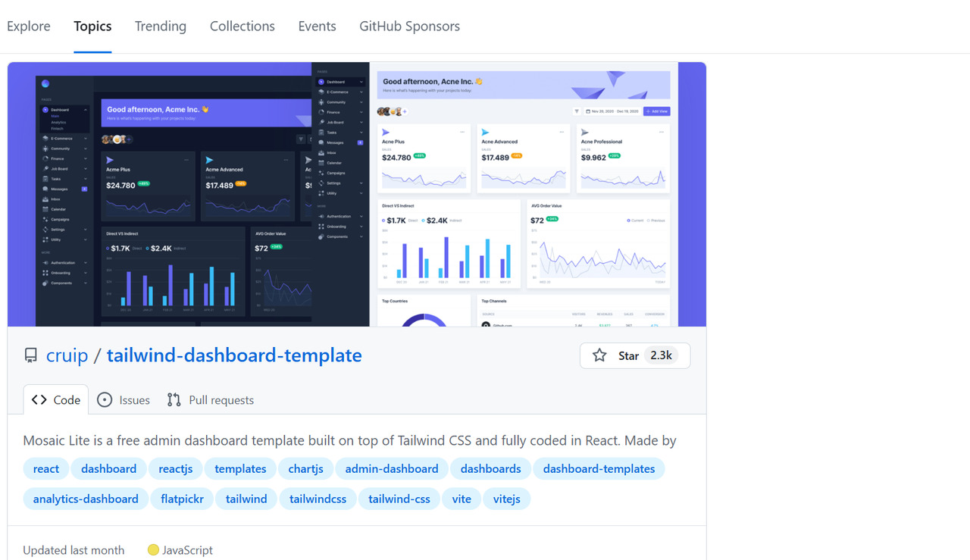Open the Pull requests tab

[x=210, y=400]
